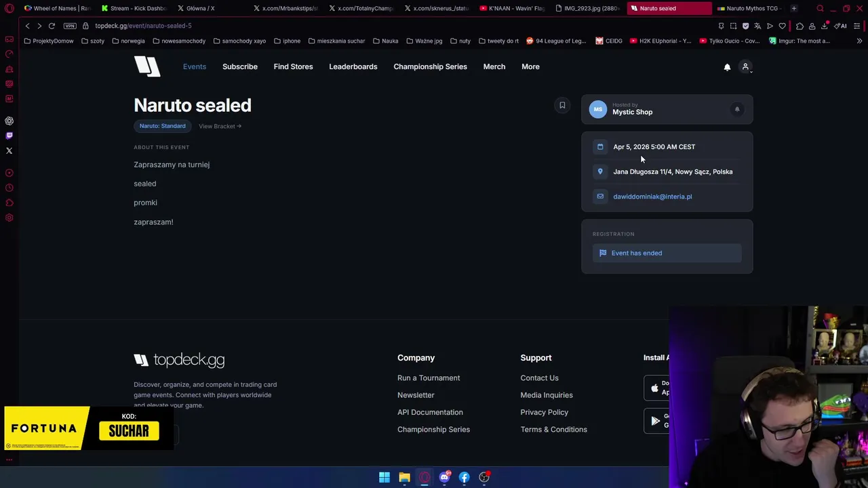
Task: Open the sidebar settings gear icon
Action: tap(9, 218)
